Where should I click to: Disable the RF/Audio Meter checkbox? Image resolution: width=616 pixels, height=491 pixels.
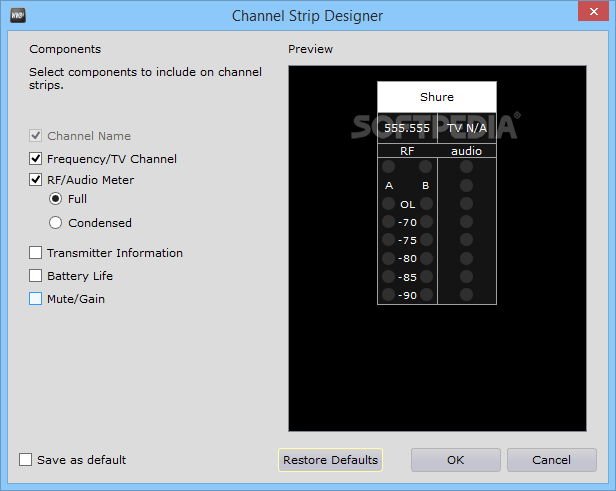[35, 180]
